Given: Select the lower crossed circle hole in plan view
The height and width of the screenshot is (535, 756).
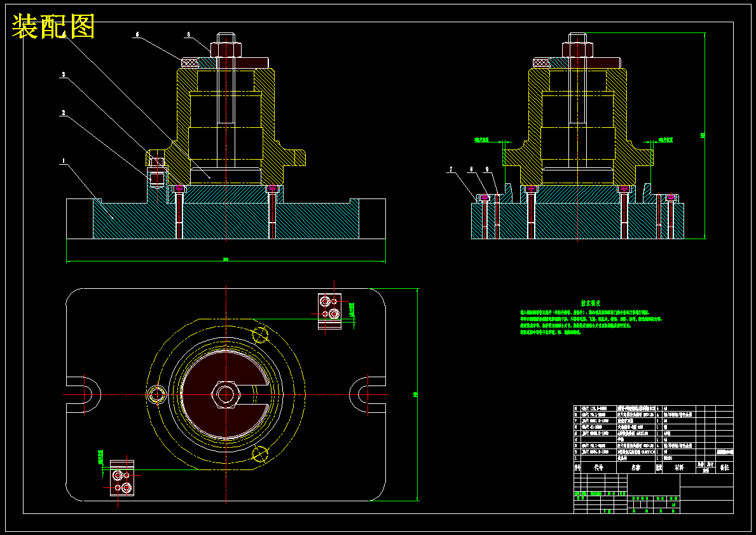Looking at the screenshot, I should point(260,454).
